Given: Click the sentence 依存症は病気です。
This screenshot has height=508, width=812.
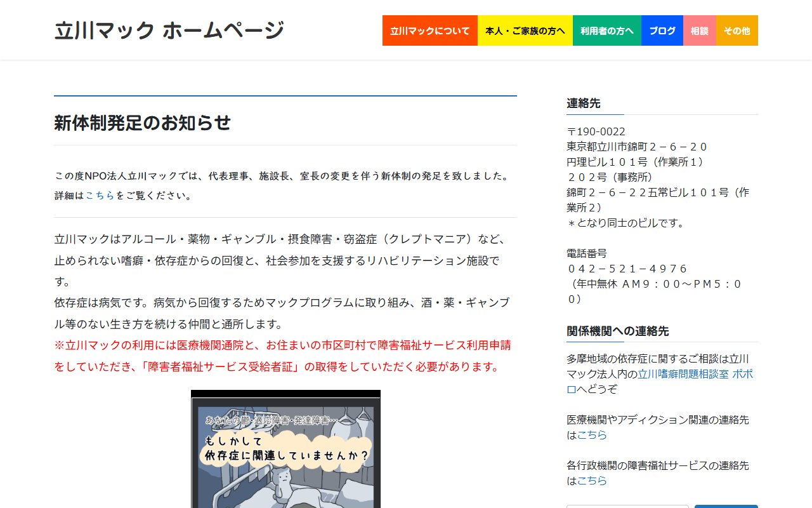Looking at the screenshot, I should (102, 303).
